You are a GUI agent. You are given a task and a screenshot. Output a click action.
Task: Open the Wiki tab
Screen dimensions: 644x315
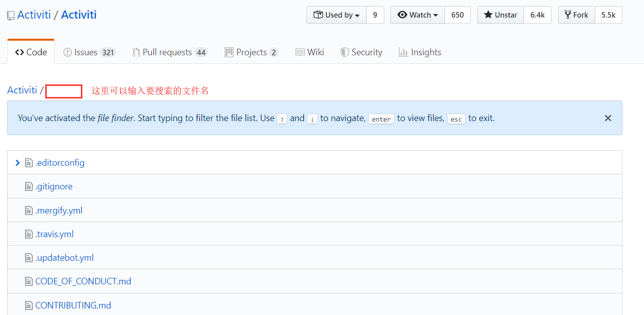click(x=310, y=52)
